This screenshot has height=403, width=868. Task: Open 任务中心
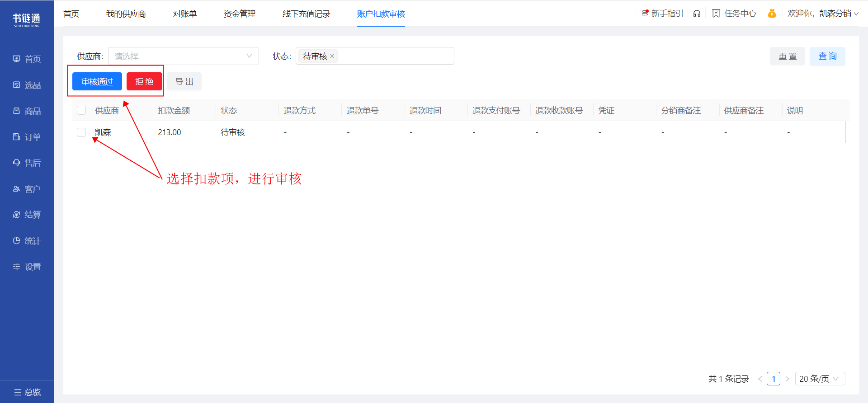click(734, 14)
